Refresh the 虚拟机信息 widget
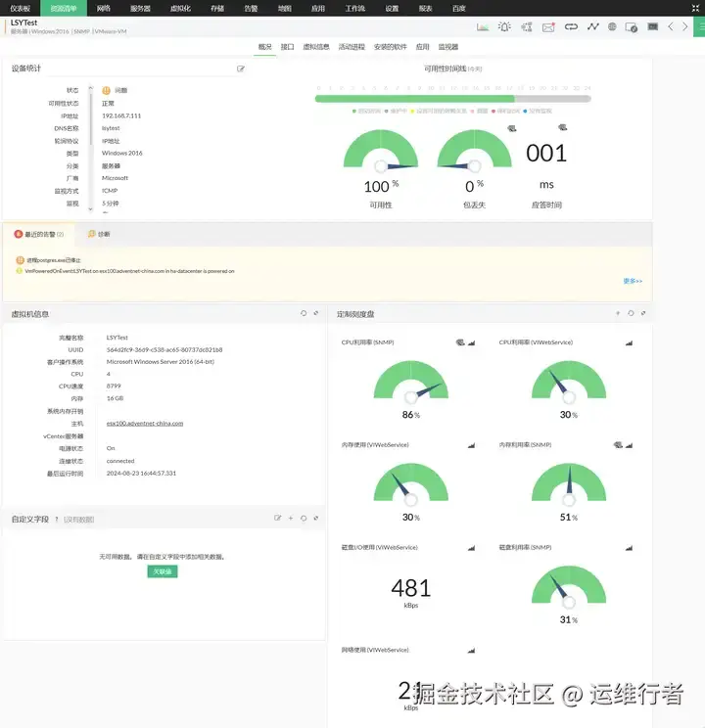 pos(304,313)
